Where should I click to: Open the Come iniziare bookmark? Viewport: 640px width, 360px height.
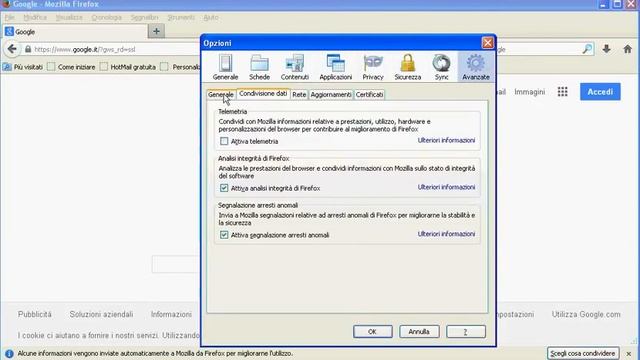pyautogui.click(x=71, y=67)
